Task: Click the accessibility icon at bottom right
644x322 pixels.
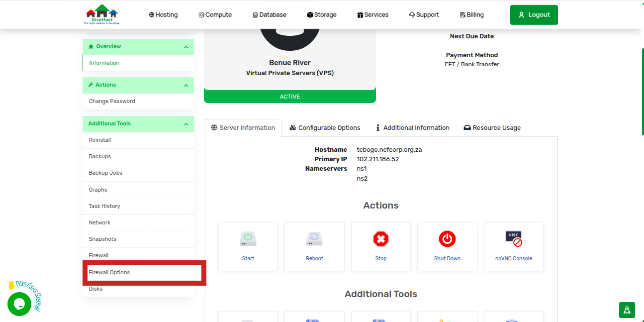Action: click(x=627, y=310)
